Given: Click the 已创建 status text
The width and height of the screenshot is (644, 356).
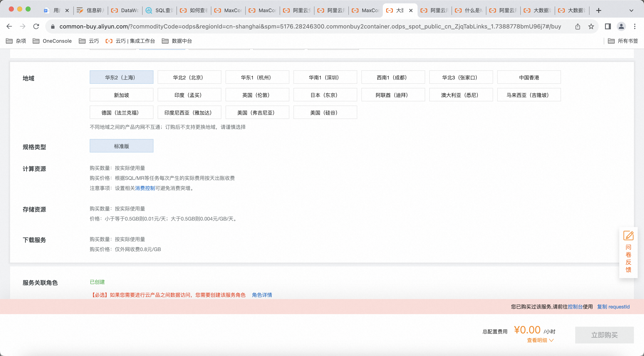Looking at the screenshot, I should (x=97, y=282).
